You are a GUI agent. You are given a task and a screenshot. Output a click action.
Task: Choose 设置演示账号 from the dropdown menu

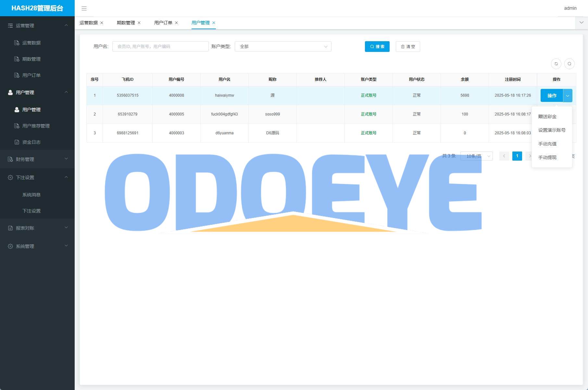[x=552, y=130]
